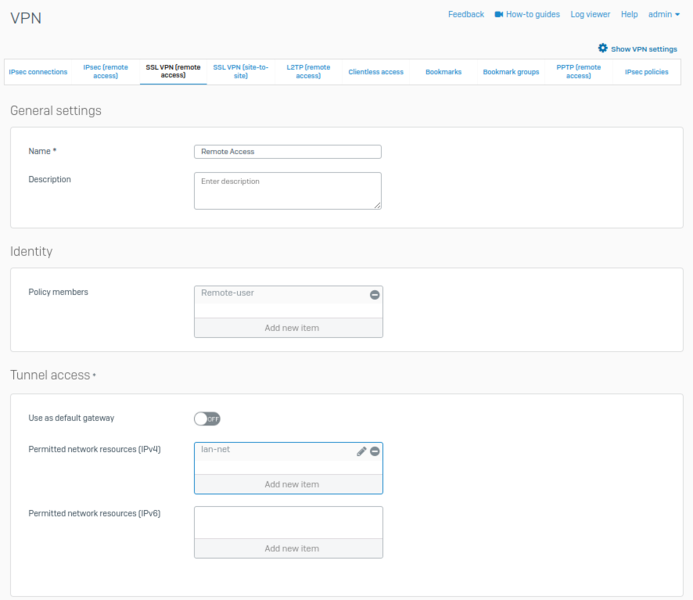Open the admin dropdown menu
The width and height of the screenshot is (693, 600).
point(662,15)
